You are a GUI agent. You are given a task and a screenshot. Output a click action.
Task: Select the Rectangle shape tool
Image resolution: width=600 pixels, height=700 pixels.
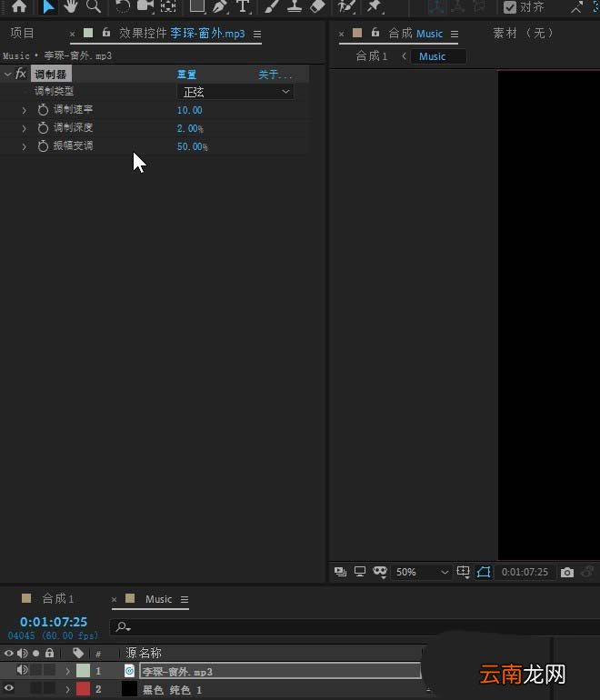tap(197, 5)
